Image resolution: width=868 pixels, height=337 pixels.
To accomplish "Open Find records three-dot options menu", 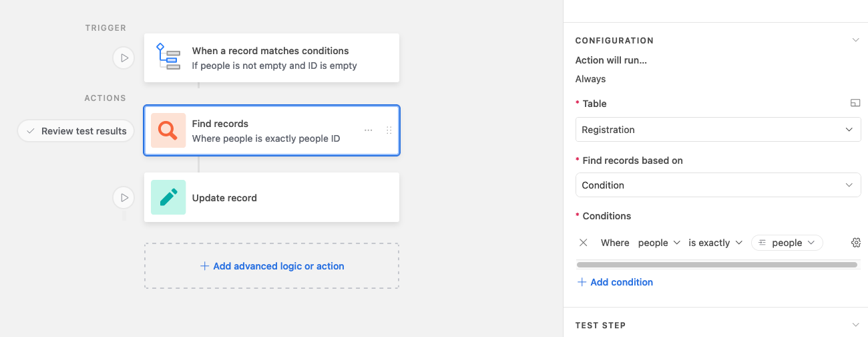I will pos(368,130).
